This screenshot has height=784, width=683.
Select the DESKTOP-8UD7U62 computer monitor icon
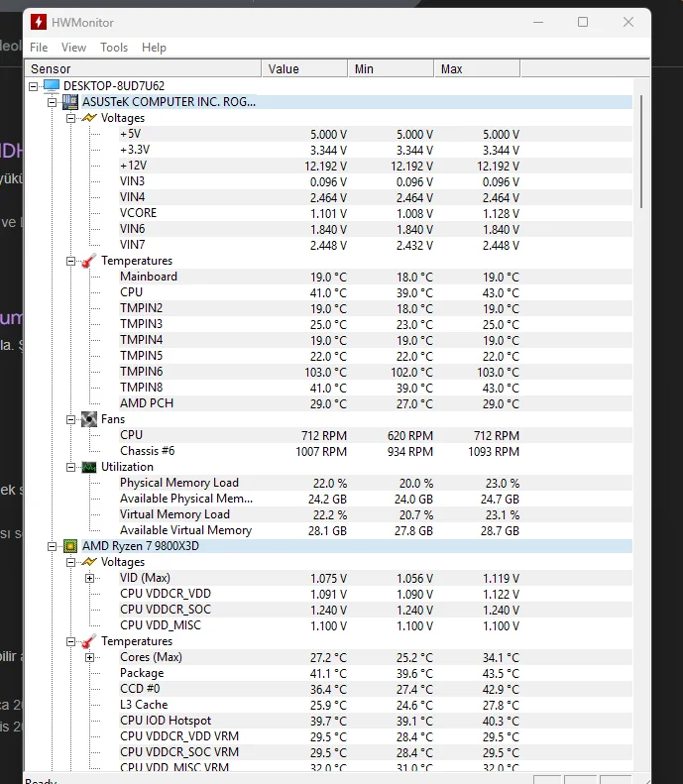52,86
